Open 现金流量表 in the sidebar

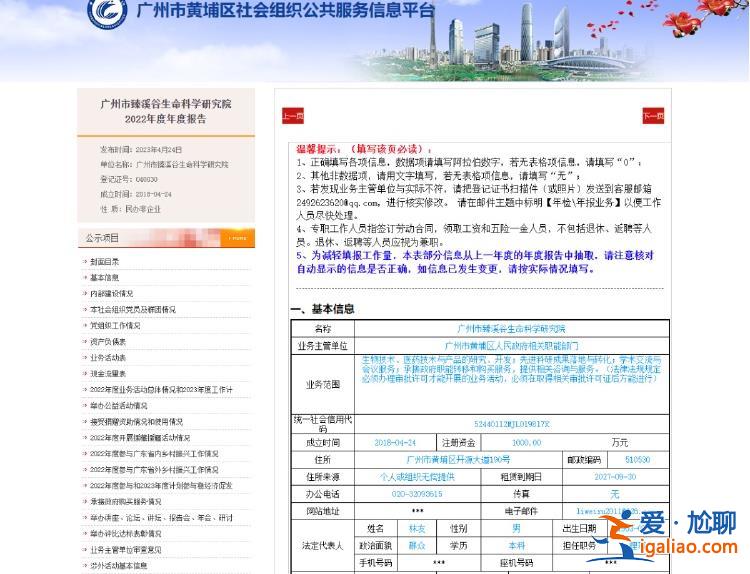(108, 374)
